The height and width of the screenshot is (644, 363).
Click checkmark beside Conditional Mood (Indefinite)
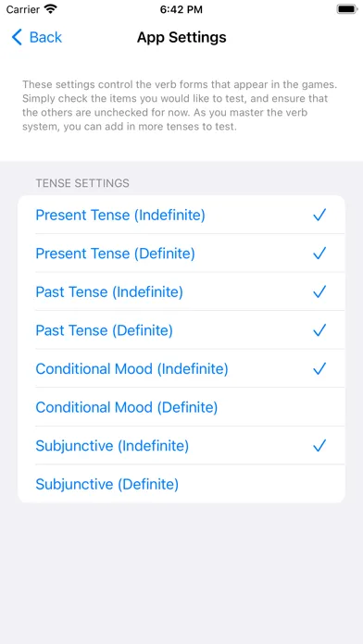click(x=319, y=369)
